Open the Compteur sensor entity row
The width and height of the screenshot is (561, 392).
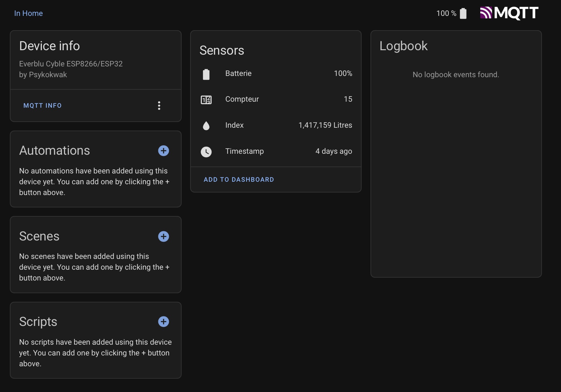242,99
